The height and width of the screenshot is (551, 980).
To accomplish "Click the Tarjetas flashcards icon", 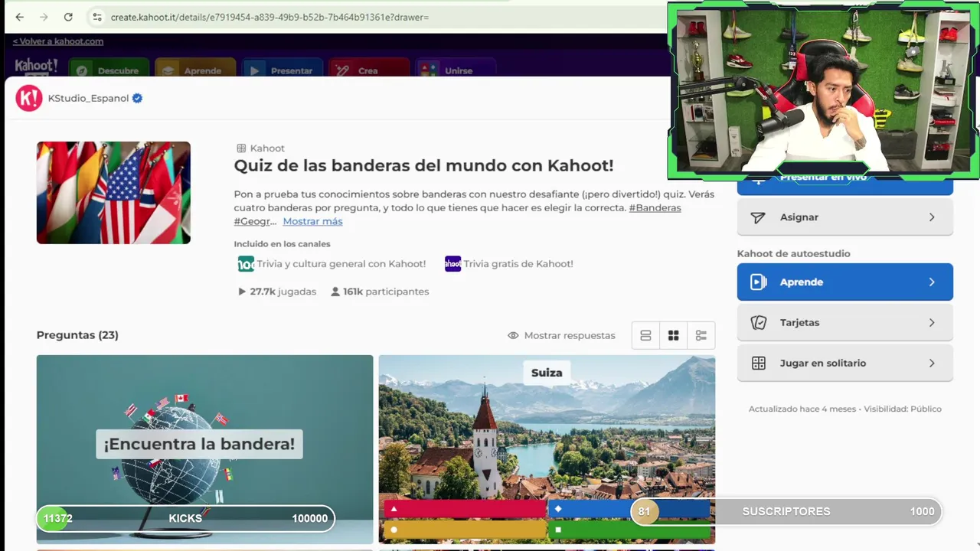I will click(x=758, y=322).
